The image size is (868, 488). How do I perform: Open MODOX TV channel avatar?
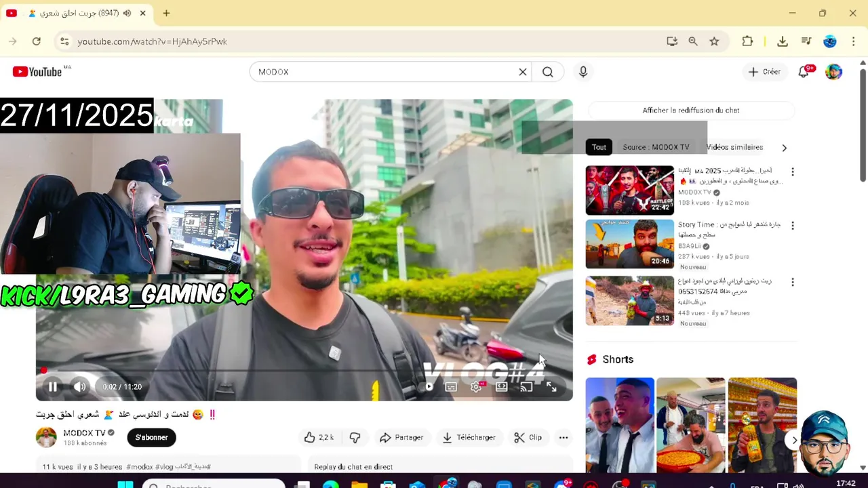point(46,437)
